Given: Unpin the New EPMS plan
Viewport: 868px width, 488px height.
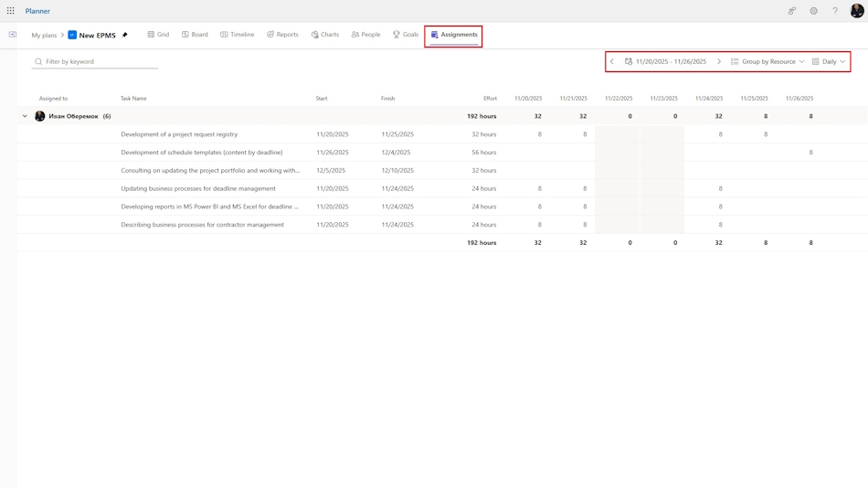Looking at the screenshot, I should point(124,35).
